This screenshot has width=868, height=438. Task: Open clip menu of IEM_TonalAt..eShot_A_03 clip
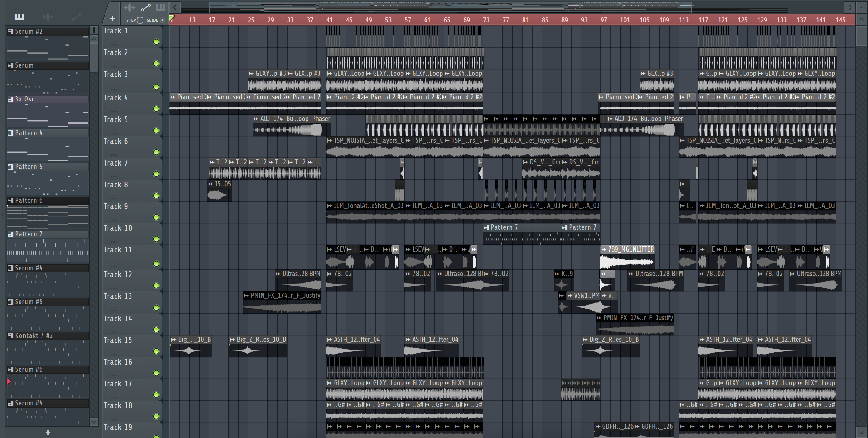click(x=329, y=206)
